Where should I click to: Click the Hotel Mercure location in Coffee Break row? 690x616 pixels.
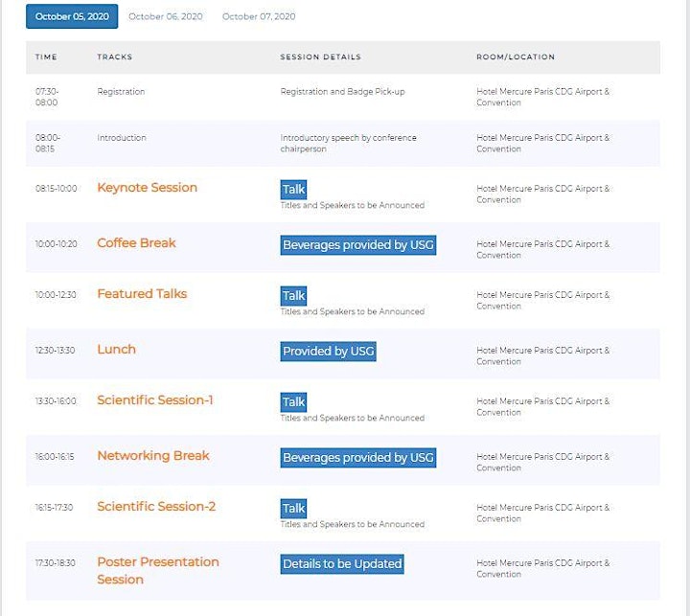[543, 249]
